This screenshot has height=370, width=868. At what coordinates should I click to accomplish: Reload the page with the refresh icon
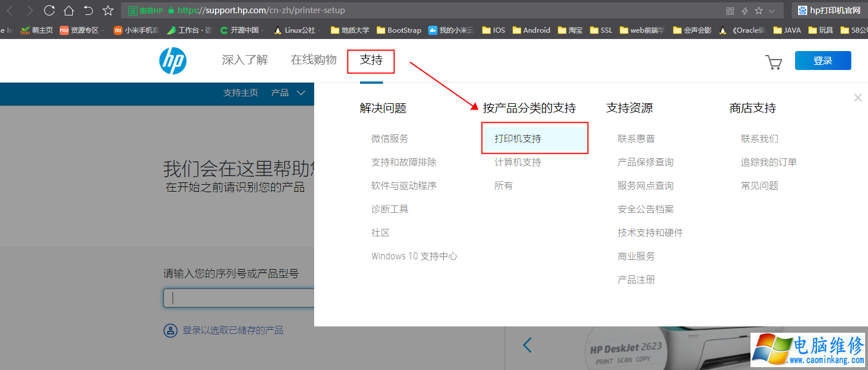pos(49,10)
